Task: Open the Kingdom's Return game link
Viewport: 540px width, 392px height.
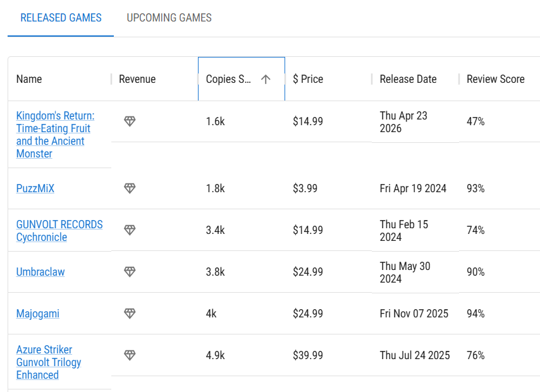Action: (x=55, y=135)
